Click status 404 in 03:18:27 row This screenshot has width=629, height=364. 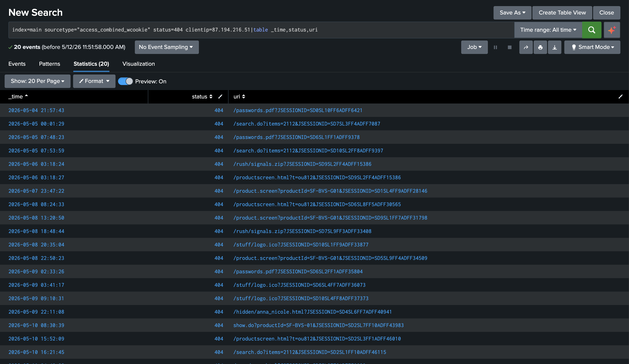tap(219, 178)
